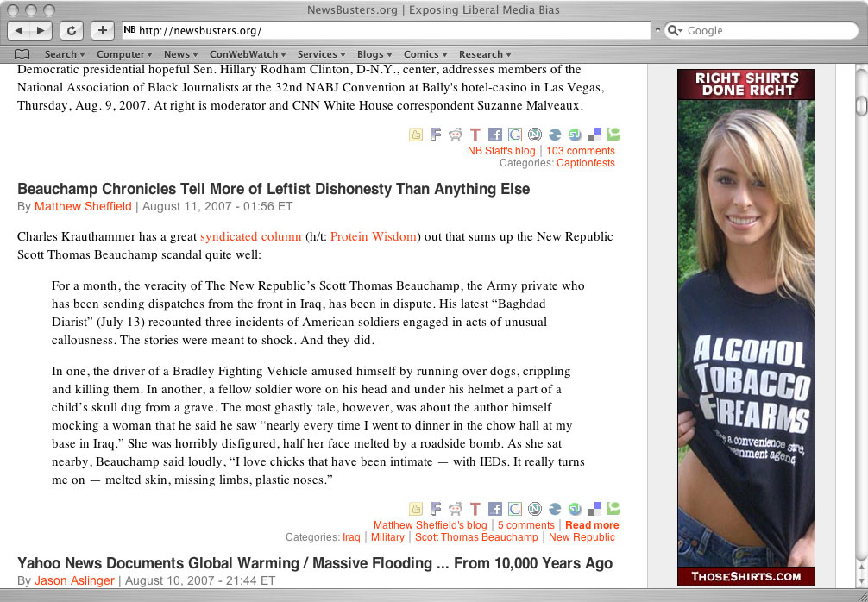Open the Yahoo News Global Warming headline
This screenshot has height=602, width=868.
coord(315,563)
